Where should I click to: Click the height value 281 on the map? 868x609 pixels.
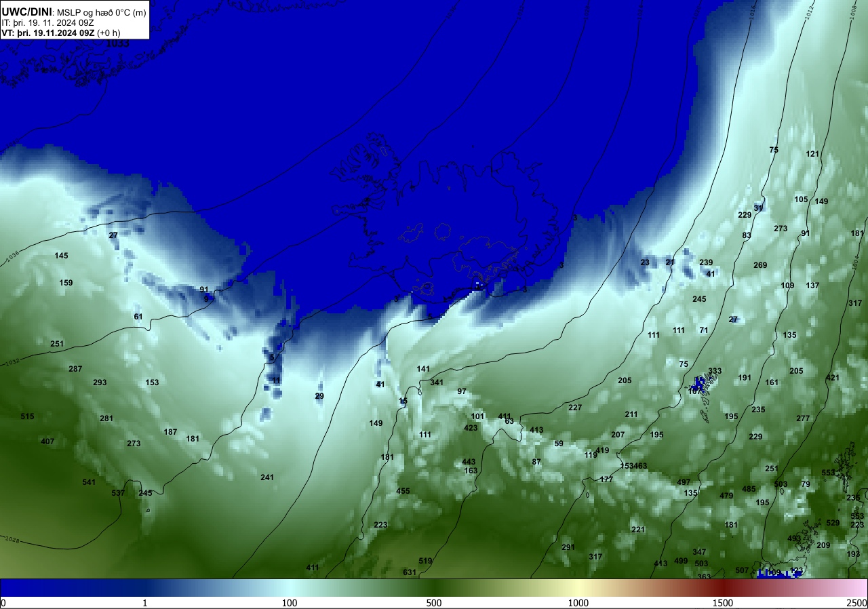106,418
